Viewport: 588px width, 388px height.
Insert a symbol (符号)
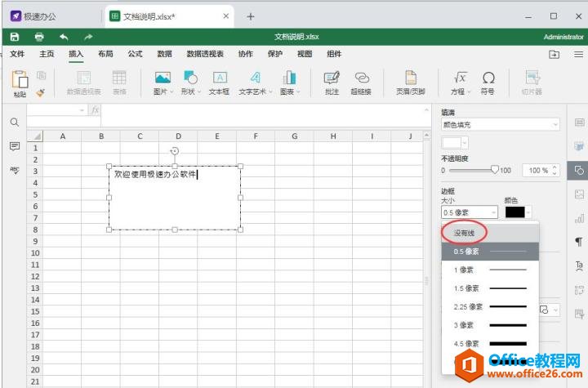pyautogui.click(x=488, y=83)
